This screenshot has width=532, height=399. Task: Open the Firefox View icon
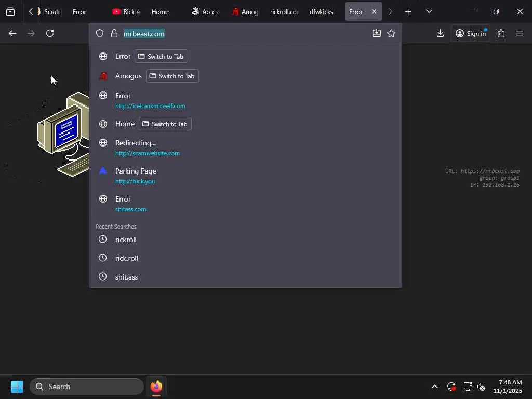(10, 11)
